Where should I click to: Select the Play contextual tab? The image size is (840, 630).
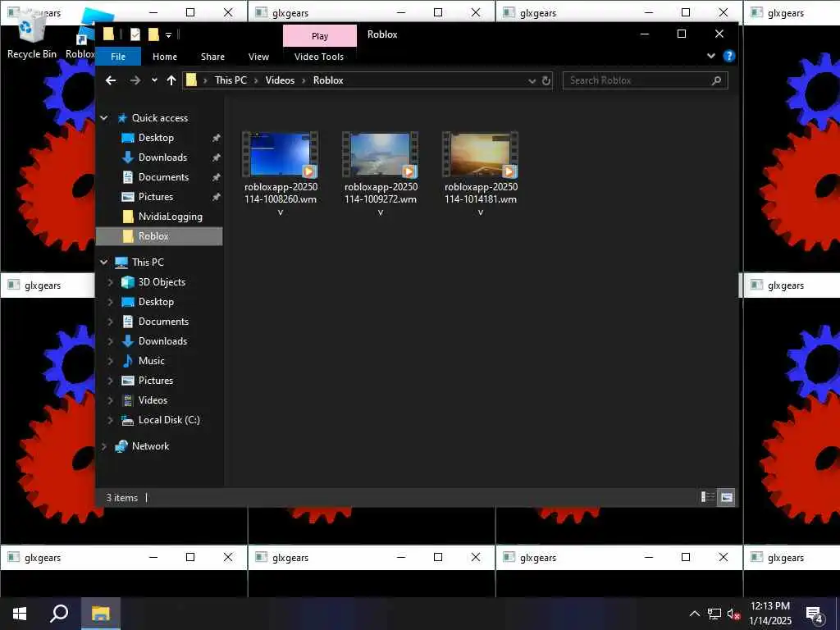pyautogui.click(x=320, y=36)
